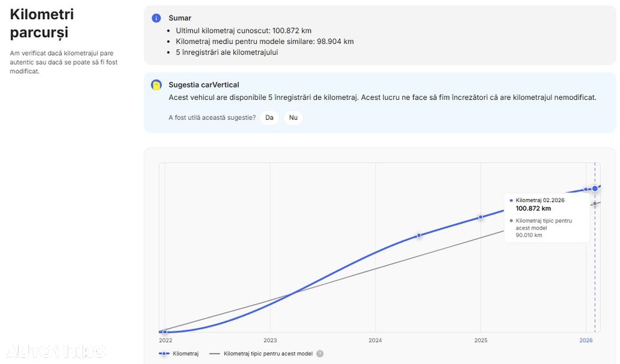Click the Kilometri parcurși heading
The width and height of the screenshot is (620, 364).
(x=42, y=23)
